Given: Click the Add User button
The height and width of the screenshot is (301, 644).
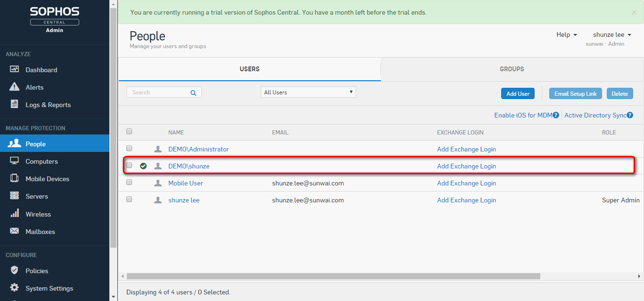Looking at the screenshot, I should (518, 93).
